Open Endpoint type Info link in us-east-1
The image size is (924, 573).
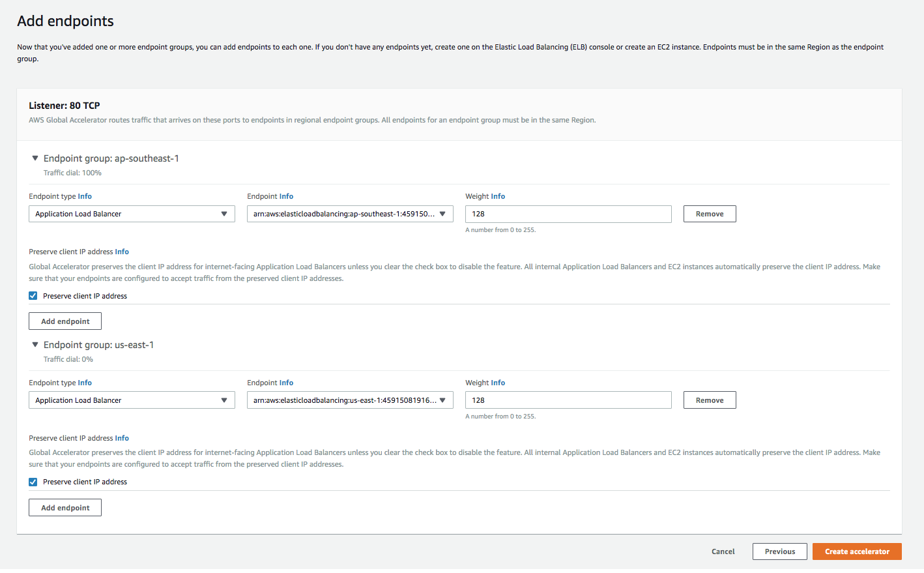point(85,383)
